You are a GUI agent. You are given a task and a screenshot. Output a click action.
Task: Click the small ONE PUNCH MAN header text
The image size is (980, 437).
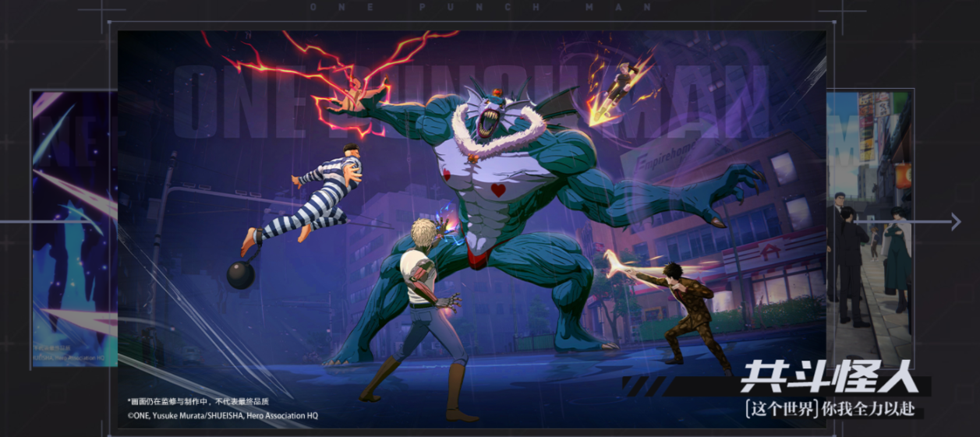click(481, 7)
